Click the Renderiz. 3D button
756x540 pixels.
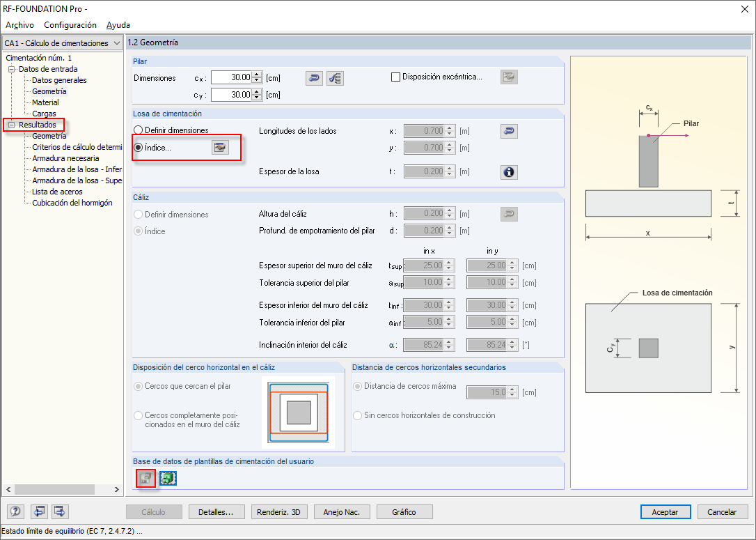[x=278, y=512]
